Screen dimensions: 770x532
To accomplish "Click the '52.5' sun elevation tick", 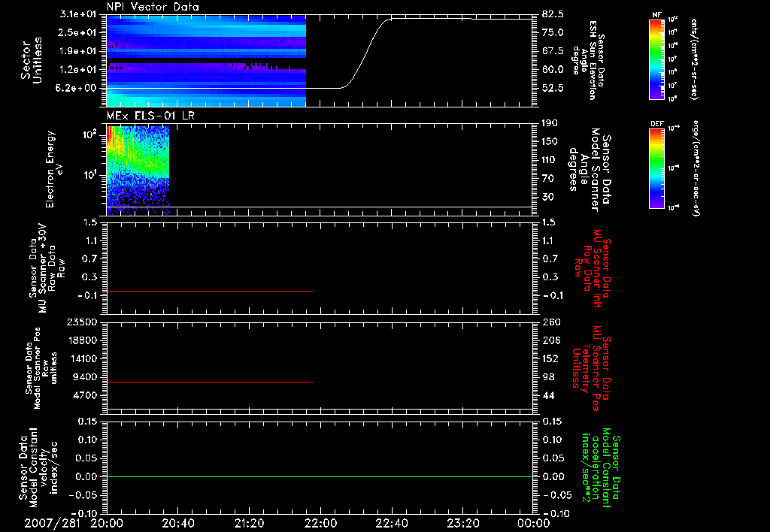I will [x=553, y=89].
